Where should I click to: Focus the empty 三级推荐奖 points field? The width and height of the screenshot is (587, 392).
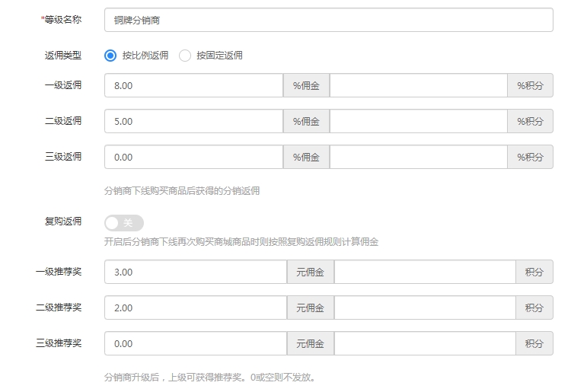(424, 344)
